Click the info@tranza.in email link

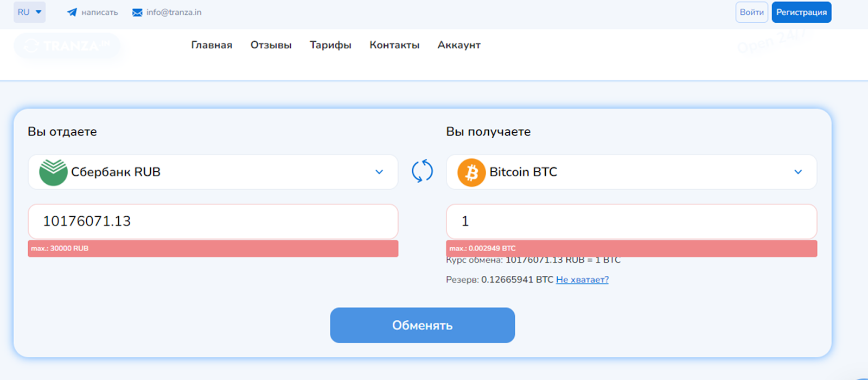tap(174, 12)
